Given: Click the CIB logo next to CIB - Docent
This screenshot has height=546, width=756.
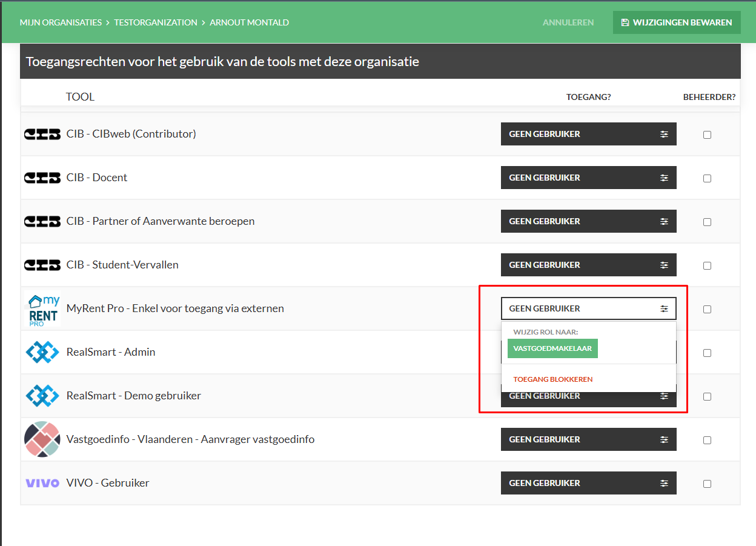Looking at the screenshot, I should click(42, 178).
